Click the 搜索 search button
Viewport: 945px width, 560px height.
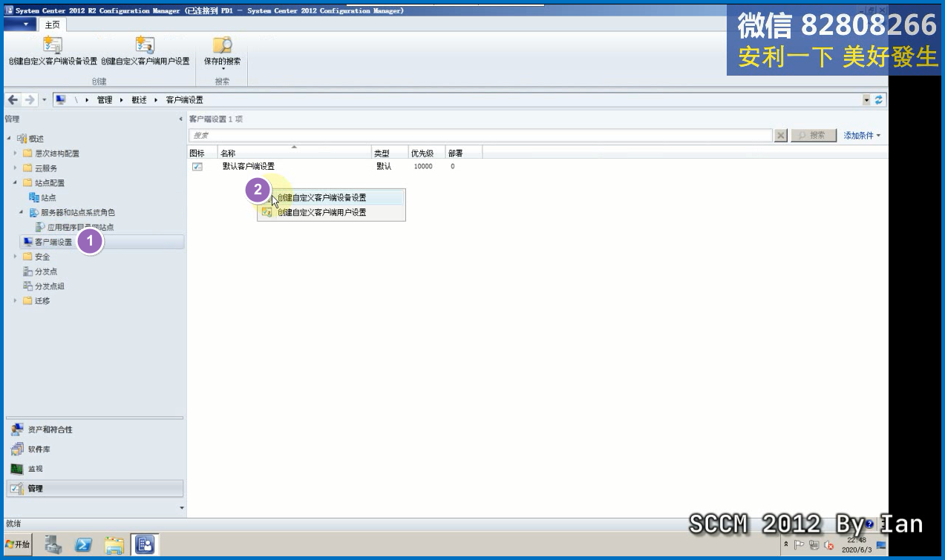click(813, 136)
